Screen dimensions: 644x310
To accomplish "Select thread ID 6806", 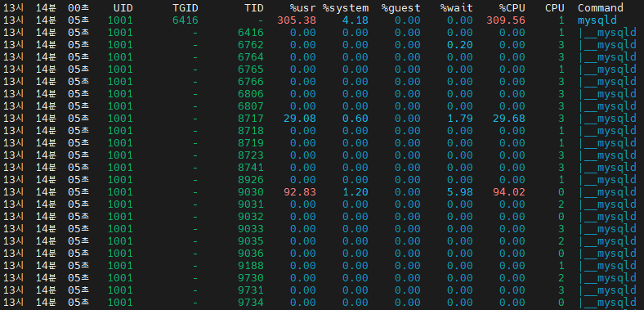I will pyautogui.click(x=251, y=94).
